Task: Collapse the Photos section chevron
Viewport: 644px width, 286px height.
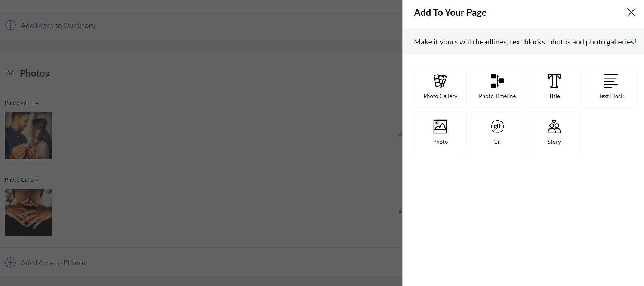Action: coord(10,73)
